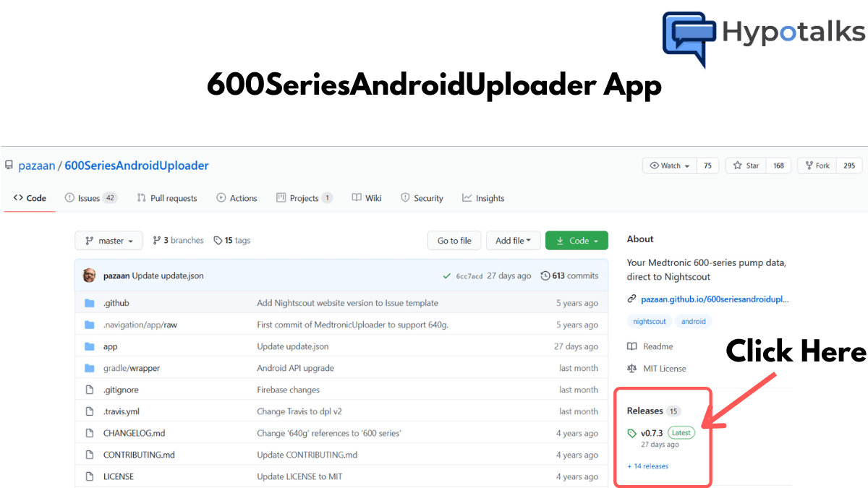Select the android topic tag

tap(693, 321)
